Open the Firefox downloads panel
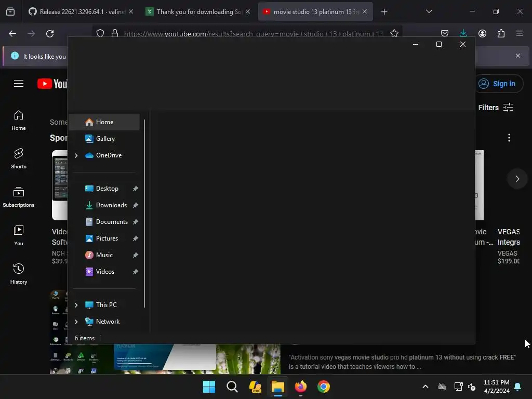This screenshot has width=532, height=399. pos(463,33)
